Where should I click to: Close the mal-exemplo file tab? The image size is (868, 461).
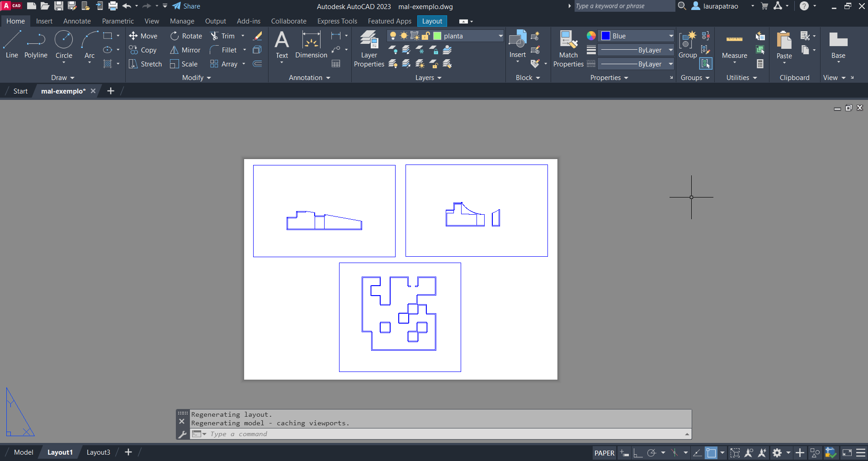(x=93, y=91)
